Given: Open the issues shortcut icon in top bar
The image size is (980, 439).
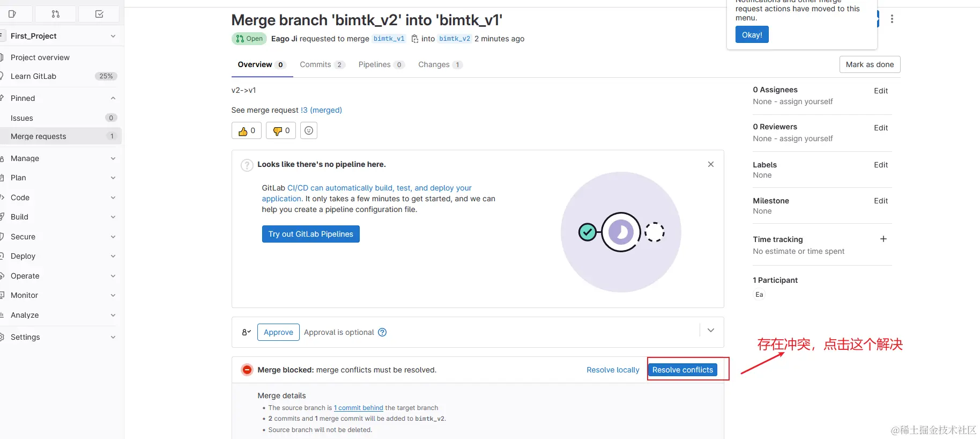Looking at the screenshot, I should tap(12, 14).
